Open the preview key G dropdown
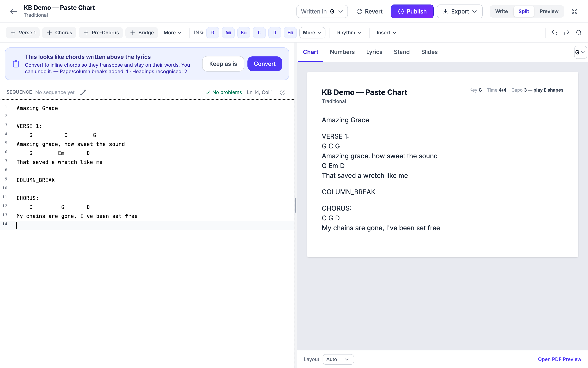The width and height of the screenshot is (588, 368). 580,52
